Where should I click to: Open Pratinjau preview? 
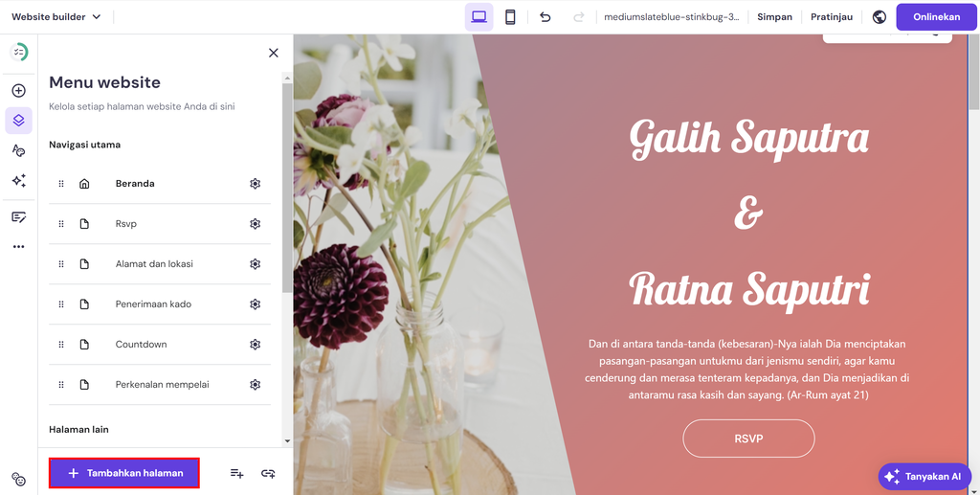point(832,17)
